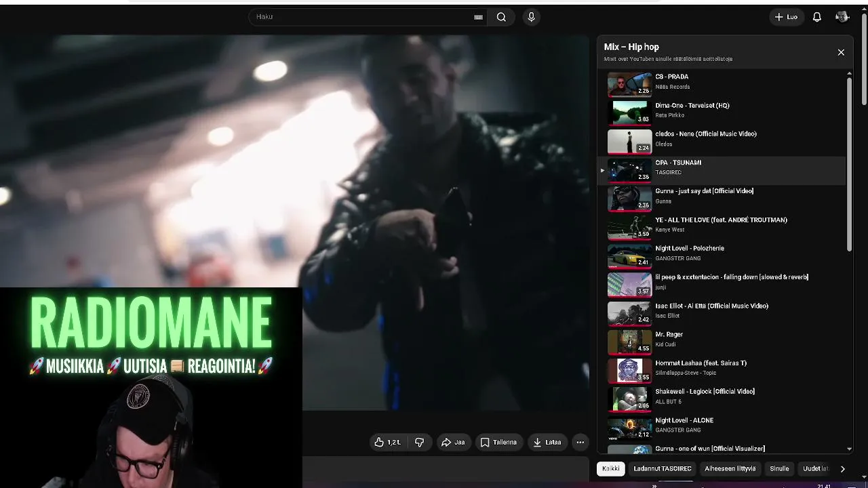Screen dimensions: 868x488
Task: Click the playlist scrollbar up arrow
Action: 849,73
